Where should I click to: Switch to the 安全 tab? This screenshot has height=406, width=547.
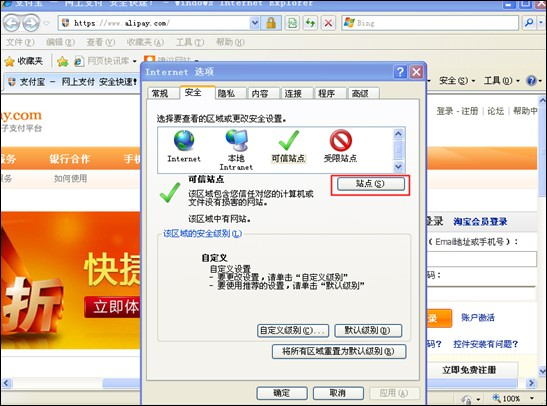[197, 92]
